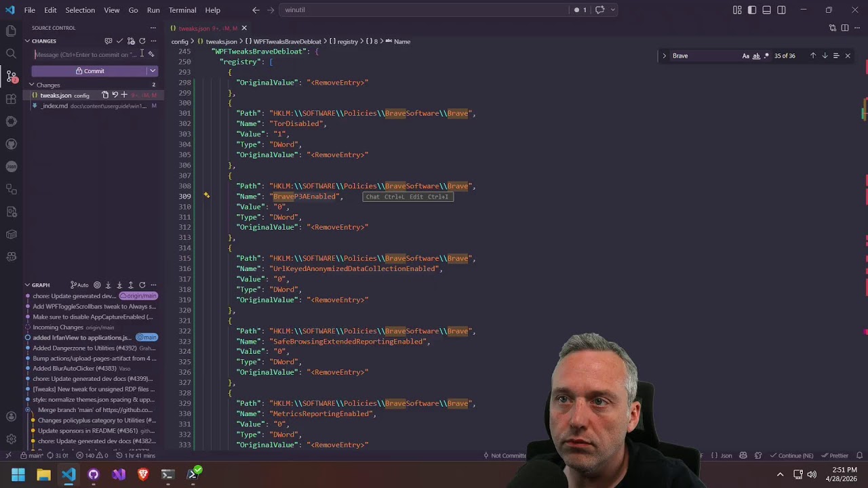
Task: Click the navigate back arrow in title bar
Action: tap(256, 10)
